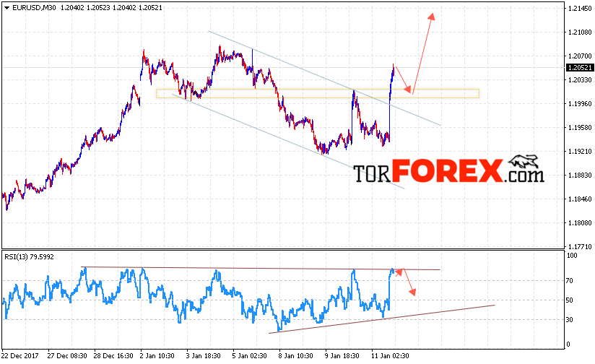Select the current price tag 1.20521
The image size is (595, 364).
[x=579, y=68]
